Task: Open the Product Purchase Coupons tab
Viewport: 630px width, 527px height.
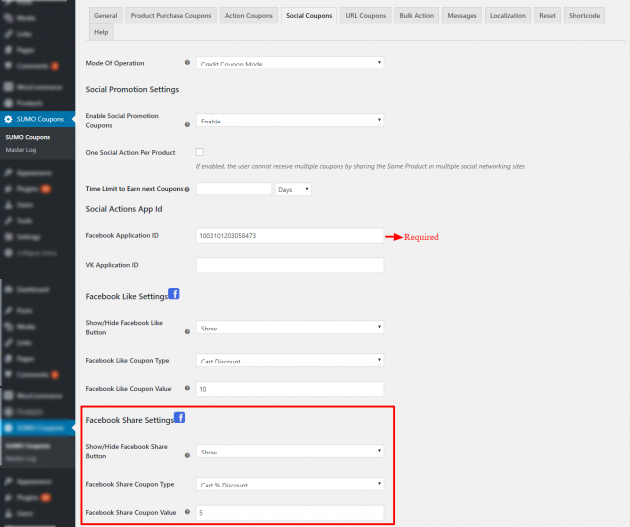Action: pos(171,16)
